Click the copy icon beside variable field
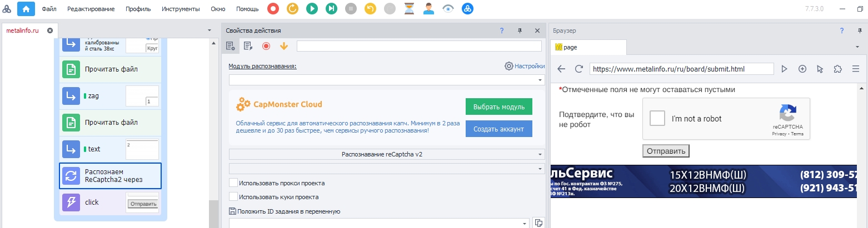 coord(538,223)
